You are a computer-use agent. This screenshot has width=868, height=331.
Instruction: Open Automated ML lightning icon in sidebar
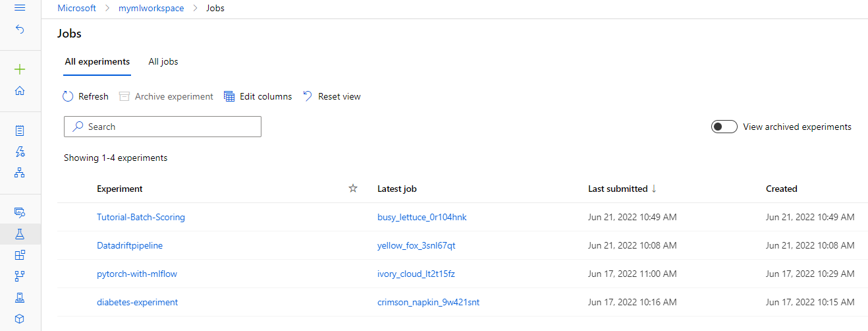pyautogui.click(x=20, y=152)
